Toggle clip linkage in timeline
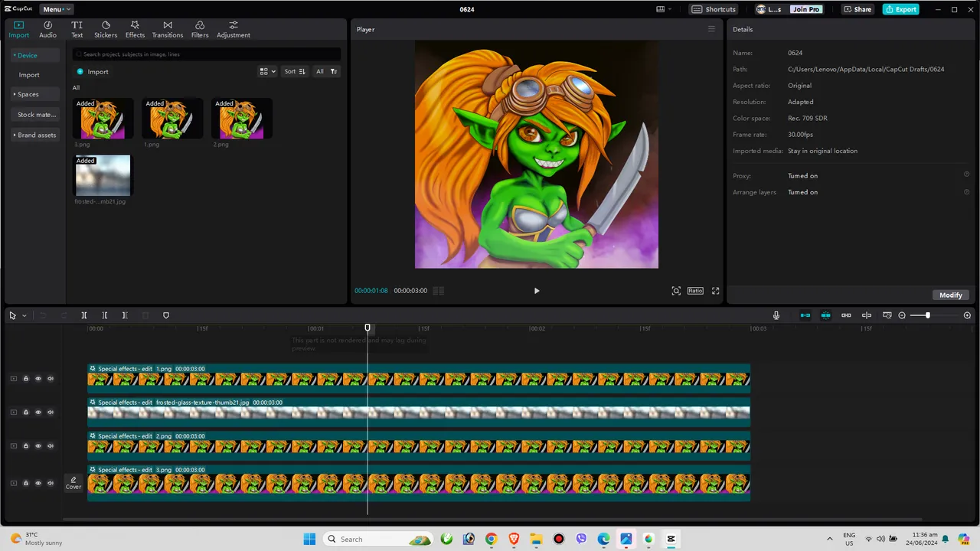 click(x=846, y=315)
